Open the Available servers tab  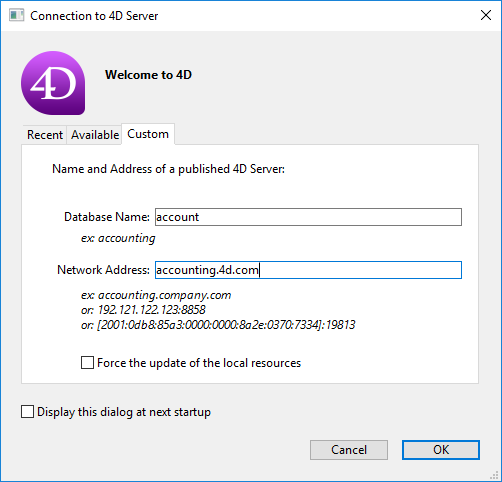click(95, 135)
